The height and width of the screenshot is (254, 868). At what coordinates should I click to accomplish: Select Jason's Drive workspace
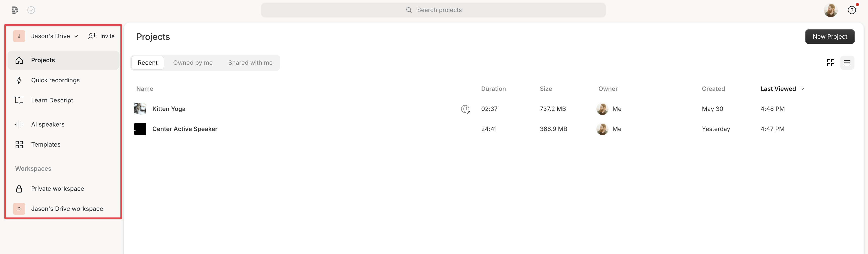(67, 209)
